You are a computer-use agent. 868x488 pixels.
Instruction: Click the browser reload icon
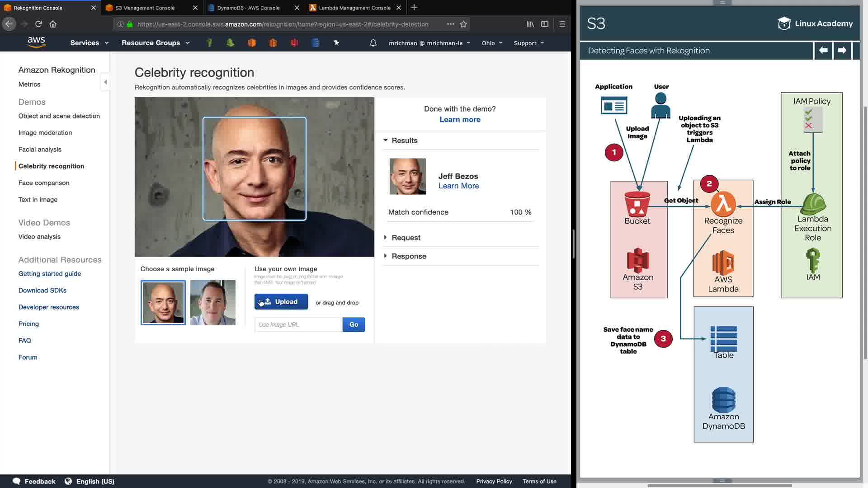38,24
